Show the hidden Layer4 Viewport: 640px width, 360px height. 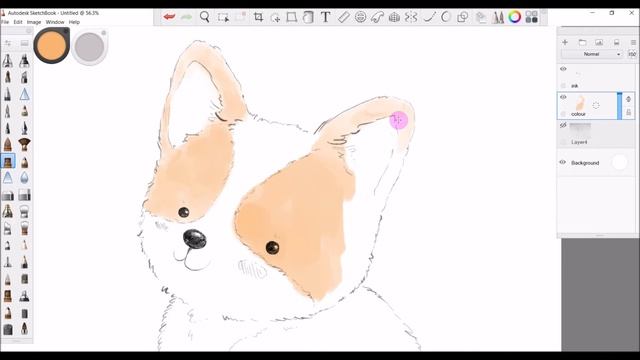coord(563,125)
